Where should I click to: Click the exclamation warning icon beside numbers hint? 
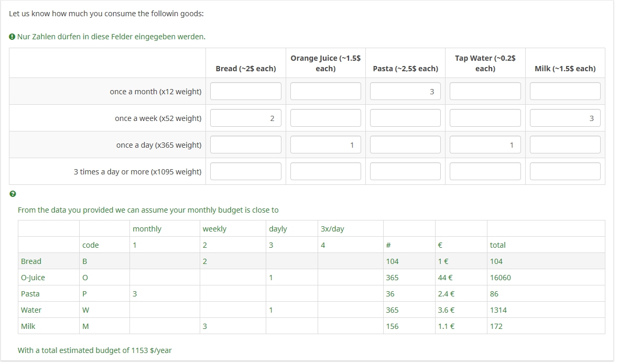pyautogui.click(x=12, y=37)
